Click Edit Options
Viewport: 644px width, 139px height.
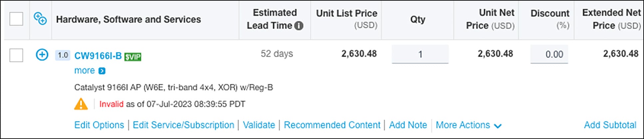(99, 125)
